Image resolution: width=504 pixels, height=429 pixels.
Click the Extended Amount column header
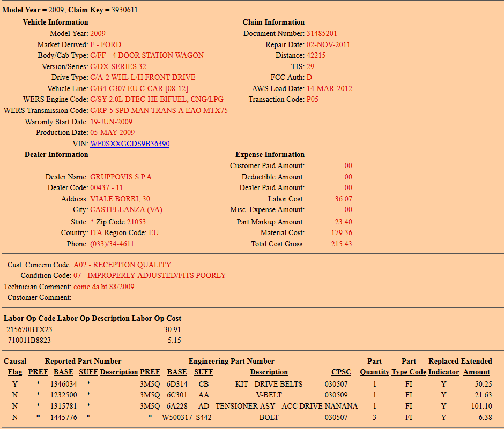477,372
